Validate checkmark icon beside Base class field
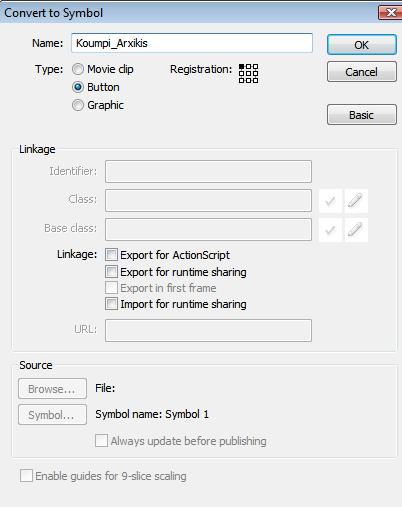402x507 pixels. click(x=330, y=230)
